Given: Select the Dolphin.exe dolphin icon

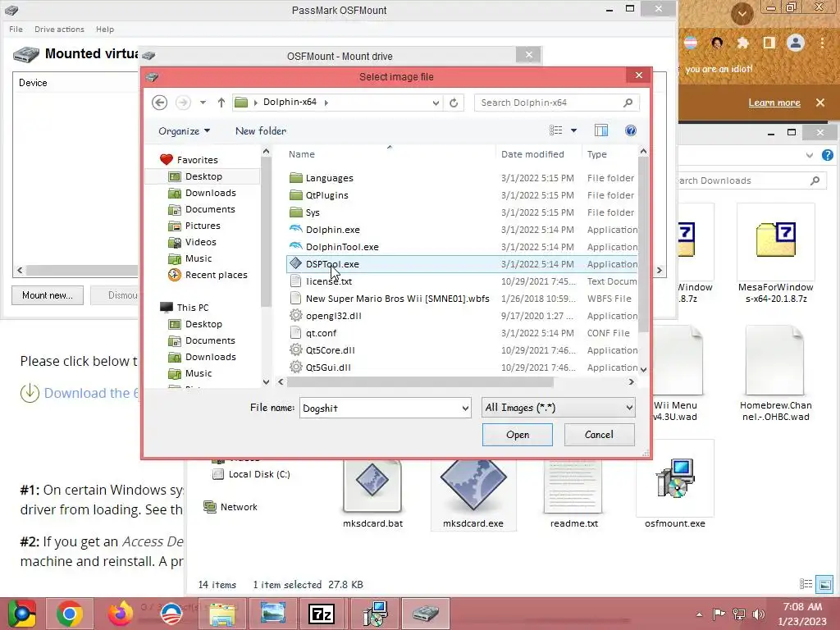Looking at the screenshot, I should [x=295, y=230].
